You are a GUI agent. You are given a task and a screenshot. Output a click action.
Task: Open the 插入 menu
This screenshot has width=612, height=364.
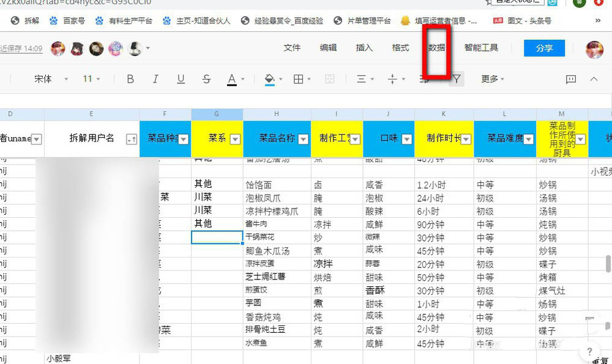coord(364,48)
